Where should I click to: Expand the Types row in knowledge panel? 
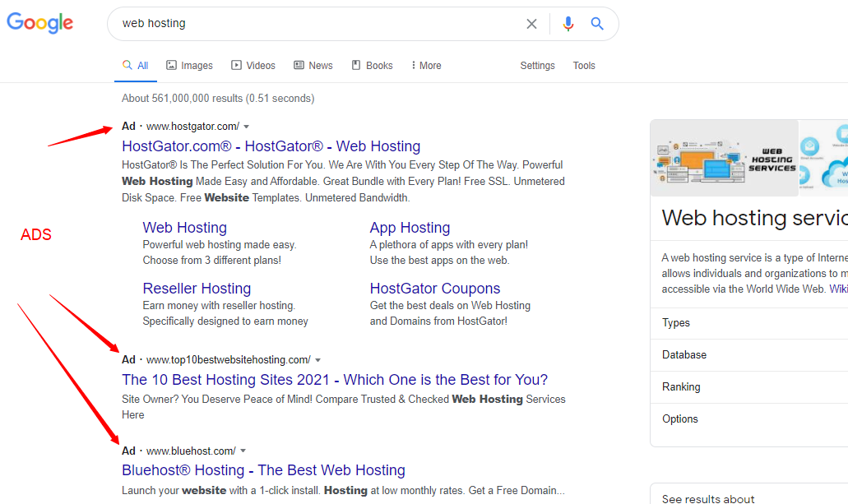749,323
